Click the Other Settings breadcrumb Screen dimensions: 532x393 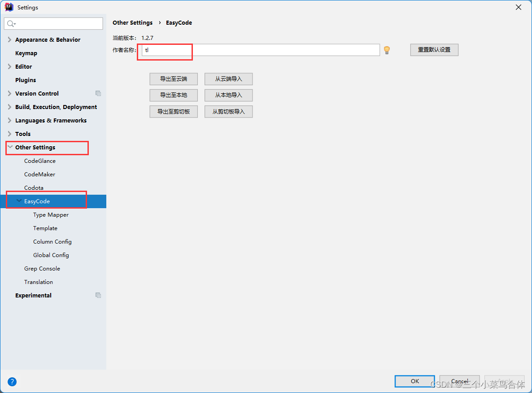coord(133,23)
